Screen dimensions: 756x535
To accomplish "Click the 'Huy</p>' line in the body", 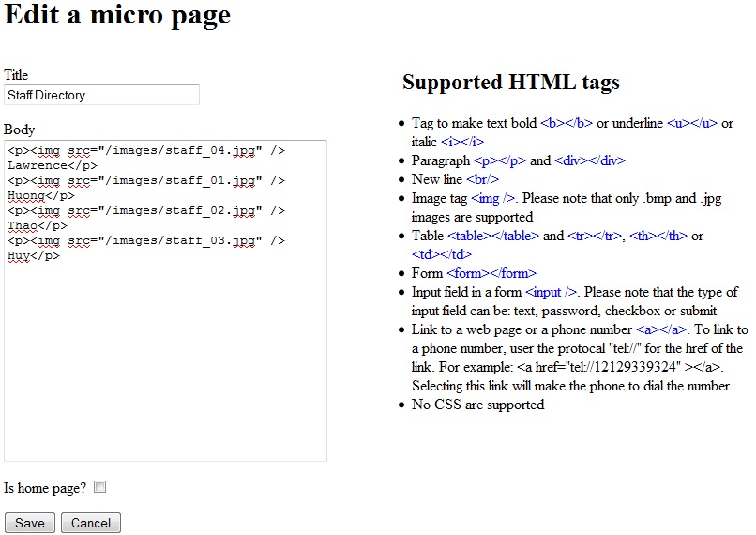I will [x=33, y=255].
